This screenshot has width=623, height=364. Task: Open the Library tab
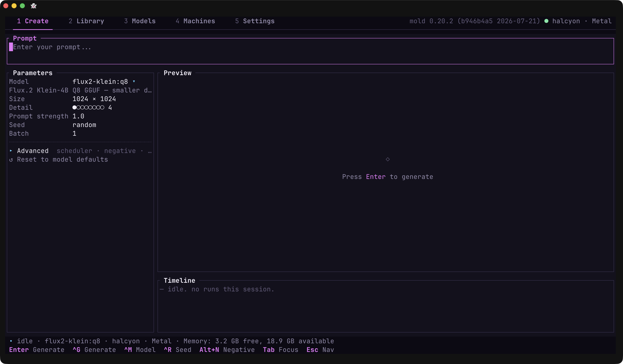pyautogui.click(x=86, y=21)
